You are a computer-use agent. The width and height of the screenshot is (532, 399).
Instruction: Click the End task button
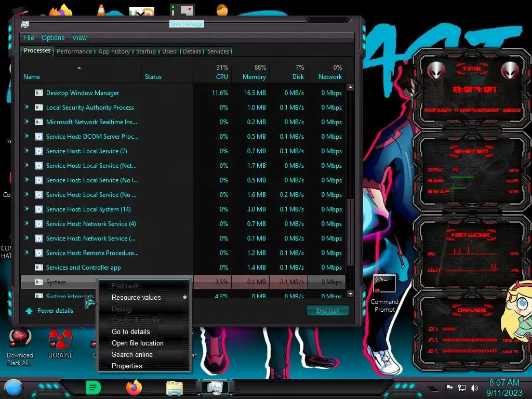(x=328, y=311)
